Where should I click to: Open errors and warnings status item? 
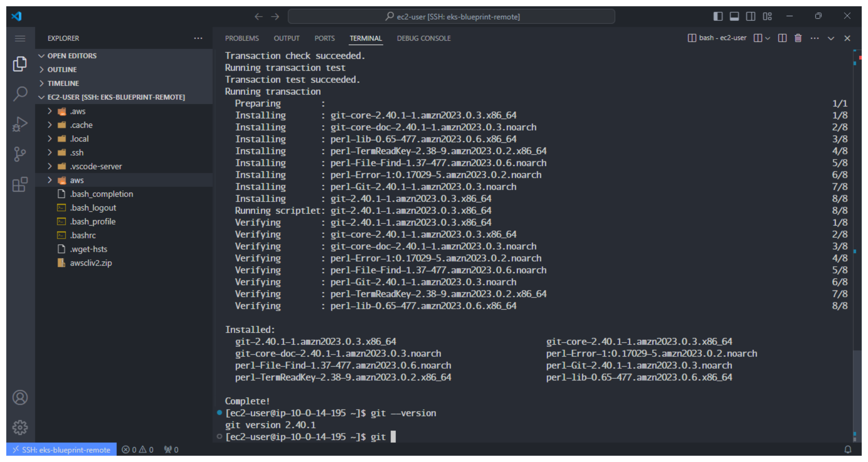pyautogui.click(x=138, y=450)
